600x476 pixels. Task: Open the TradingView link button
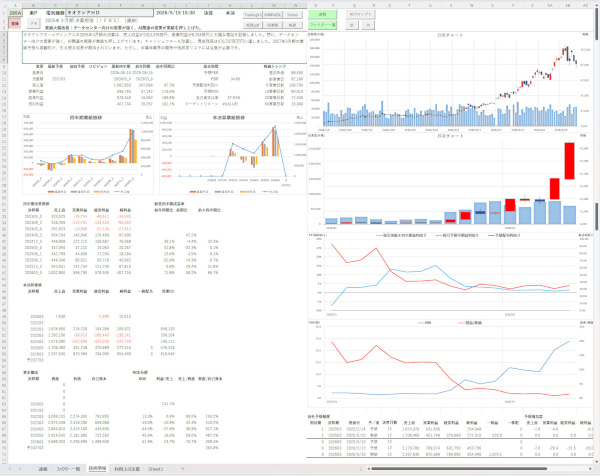253,15
